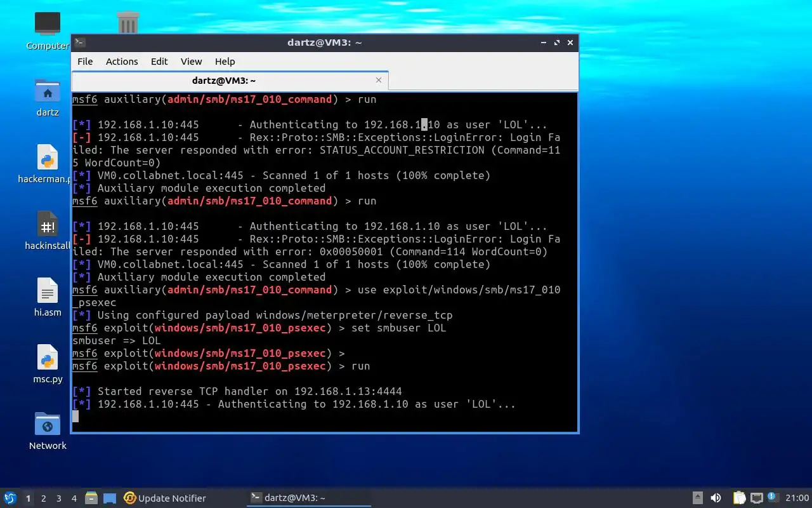
Task: Click the 21:00 clock in the panel
Action: click(797, 498)
